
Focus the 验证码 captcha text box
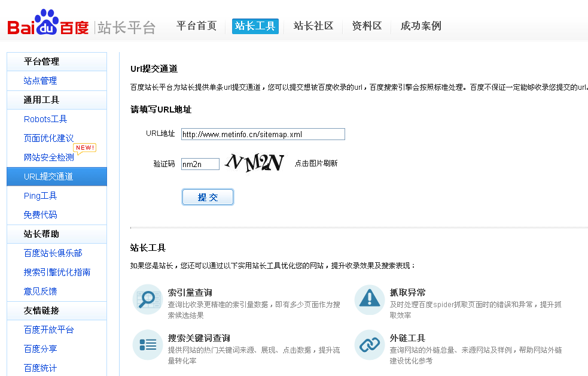(x=200, y=164)
